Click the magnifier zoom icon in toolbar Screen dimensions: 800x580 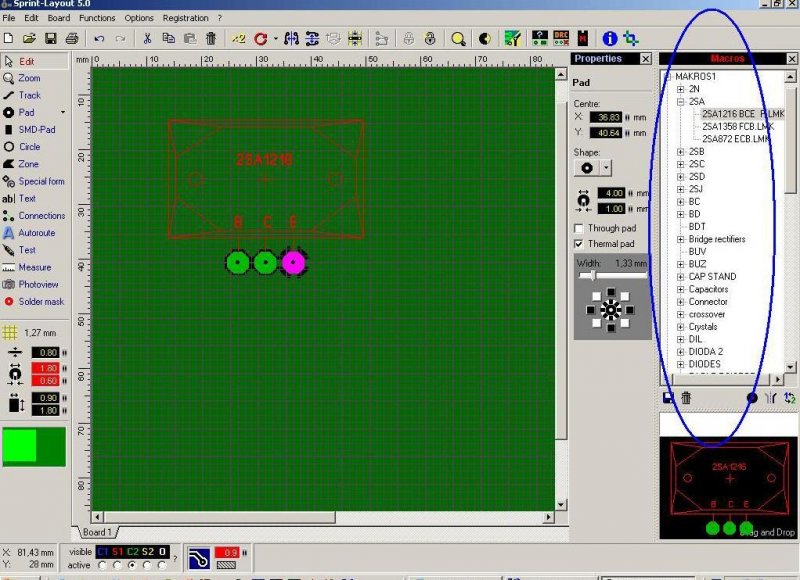[x=458, y=38]
